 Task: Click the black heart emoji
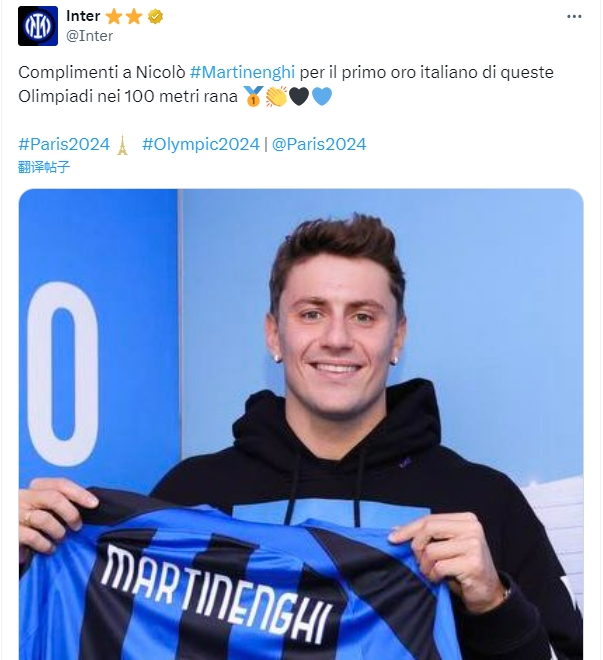[299, 96]
